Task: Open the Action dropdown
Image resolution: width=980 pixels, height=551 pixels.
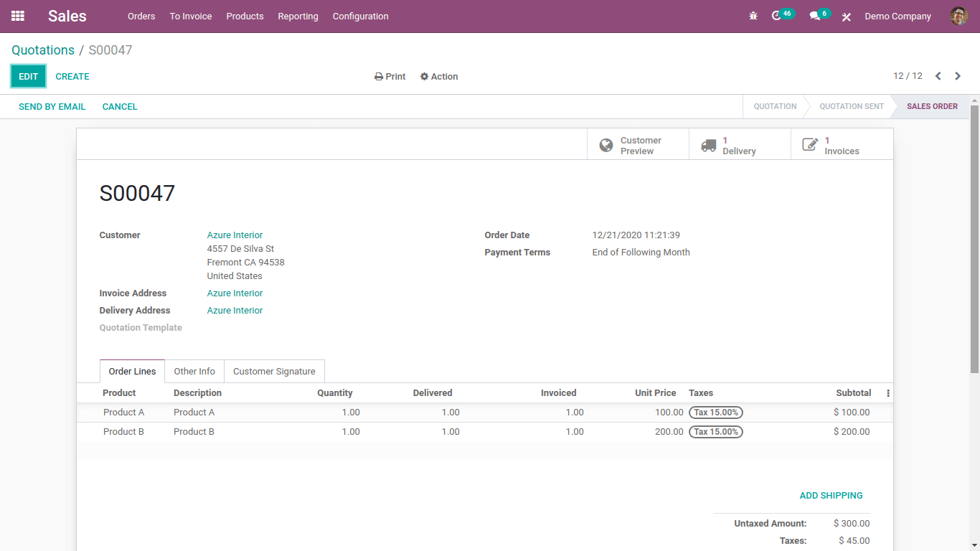Action: coord(439,77)
